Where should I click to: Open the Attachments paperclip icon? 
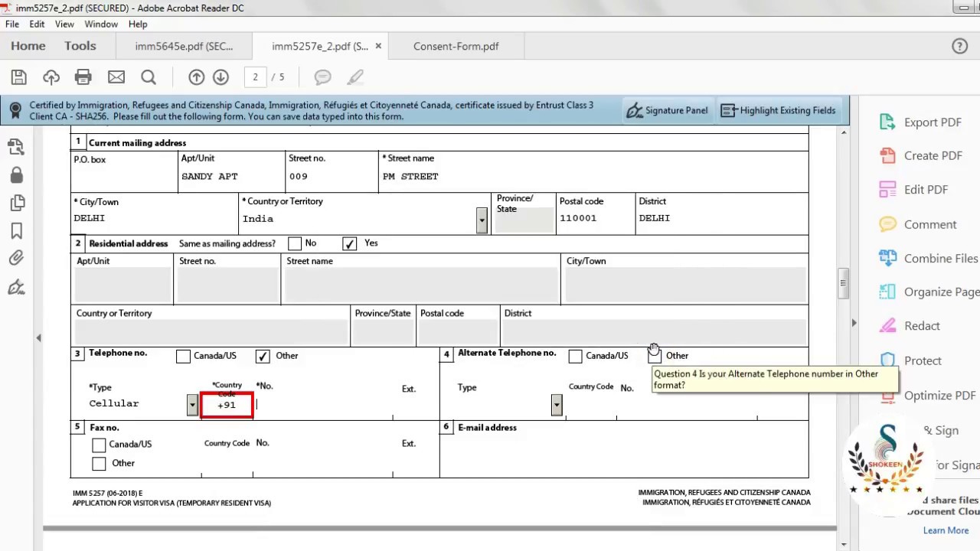click(x=16, y=259)
